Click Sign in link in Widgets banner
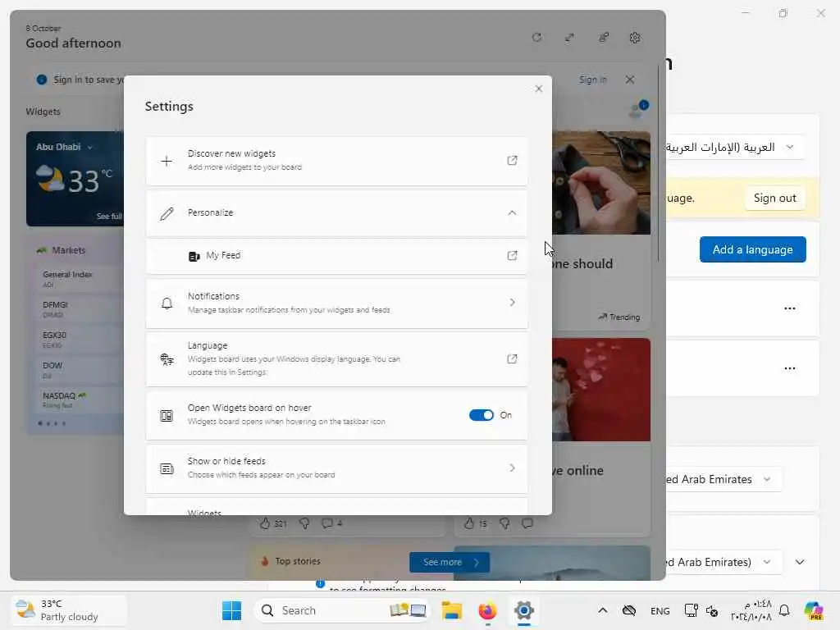Image resolution: width=840 pixels, height=630 pixels. coord(592,80)
